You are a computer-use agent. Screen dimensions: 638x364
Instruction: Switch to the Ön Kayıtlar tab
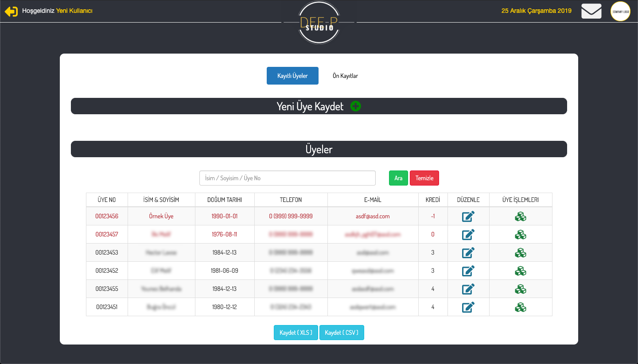tap(345, 76)
